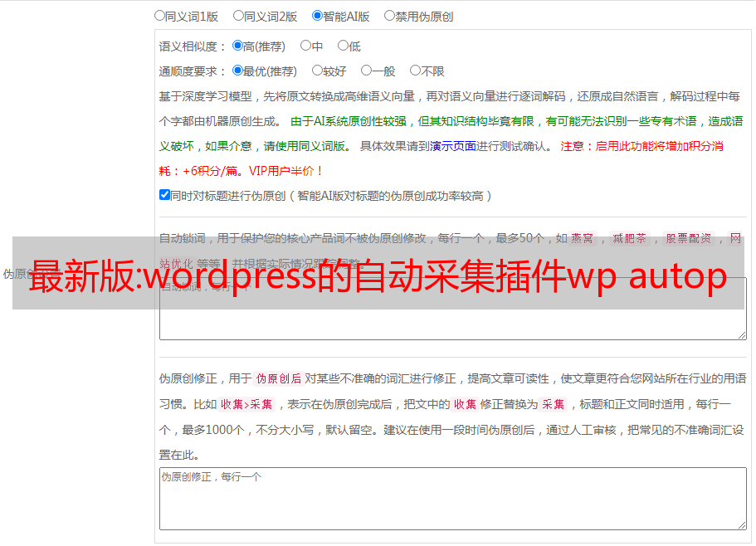Choose the 智能AI版 radio option
The image size is (756, 546).
click(317, 16)
